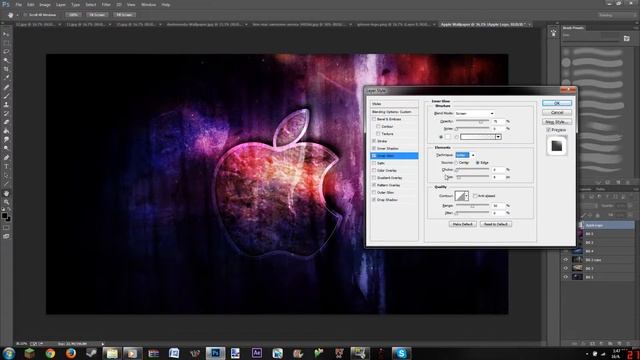
Task: Enable Satin effect checkbox
Action: point(373,163)
